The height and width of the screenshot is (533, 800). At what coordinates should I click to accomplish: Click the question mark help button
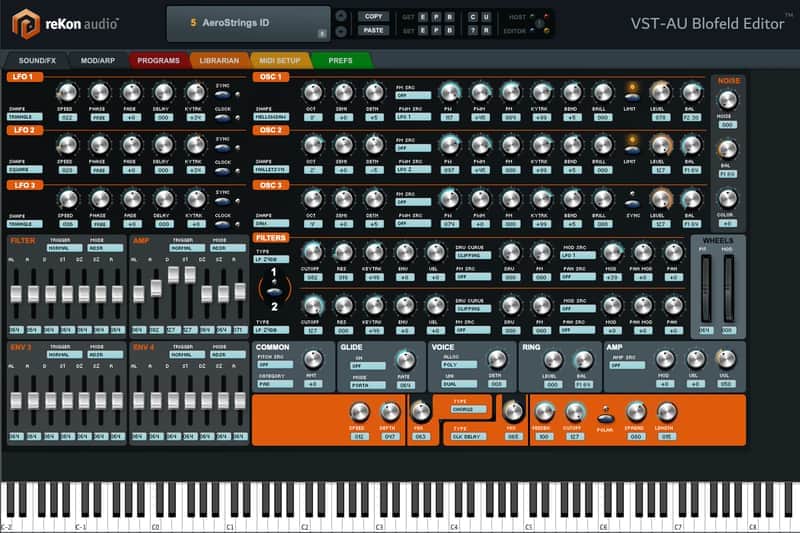[472, 31]
